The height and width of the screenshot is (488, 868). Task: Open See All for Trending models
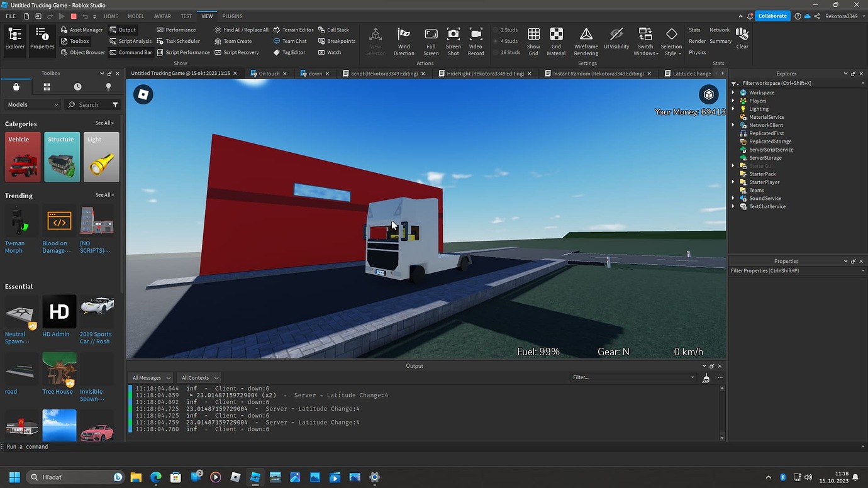104,195
